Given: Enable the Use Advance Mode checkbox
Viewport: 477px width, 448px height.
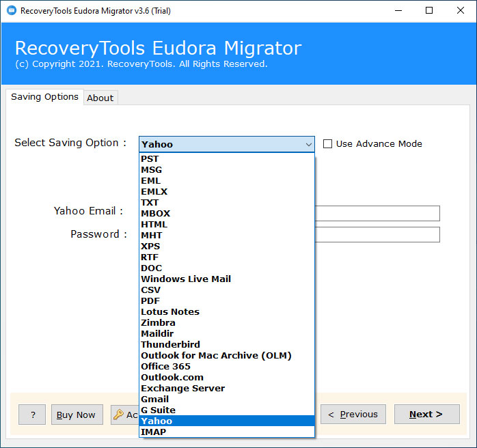Looking at the screenshot, I should (327, 144).
